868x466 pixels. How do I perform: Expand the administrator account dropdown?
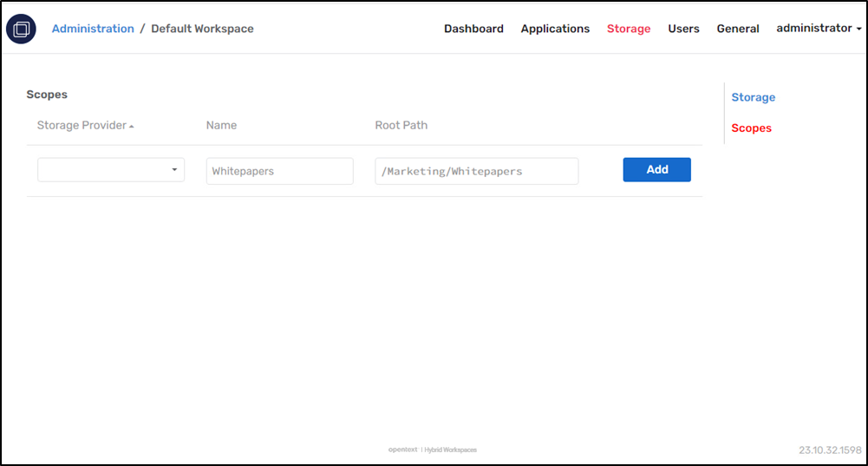[x=819, y=29]
